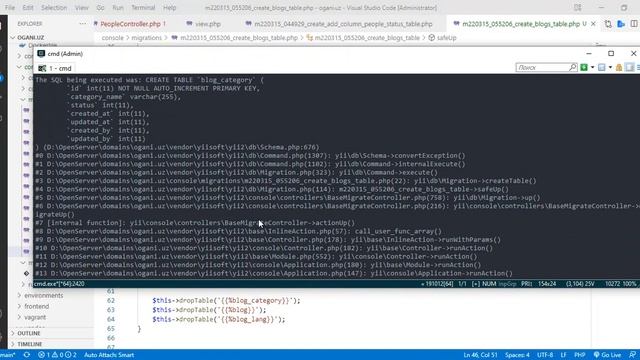Viewport: 640px width, 360px height.
Task: Expand the TIMELINE section
Action: pyautogui.click(x=29, y=344)
